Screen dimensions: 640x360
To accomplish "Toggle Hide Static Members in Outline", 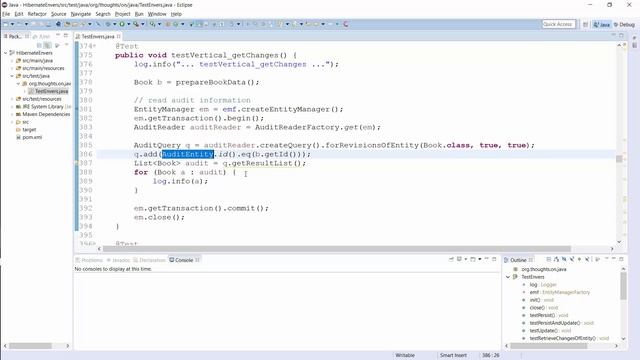I will (572, 260).
